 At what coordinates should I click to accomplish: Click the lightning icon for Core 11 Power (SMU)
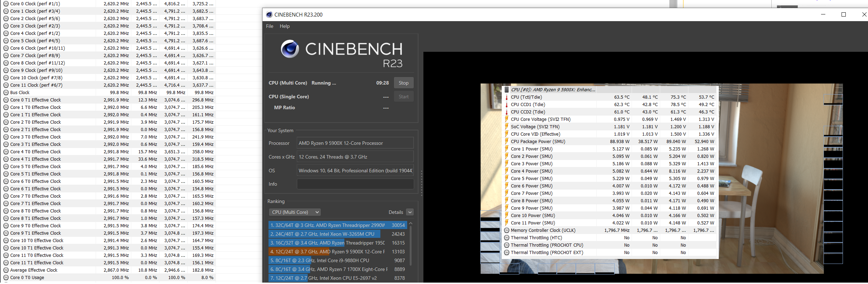pos(507,223)
